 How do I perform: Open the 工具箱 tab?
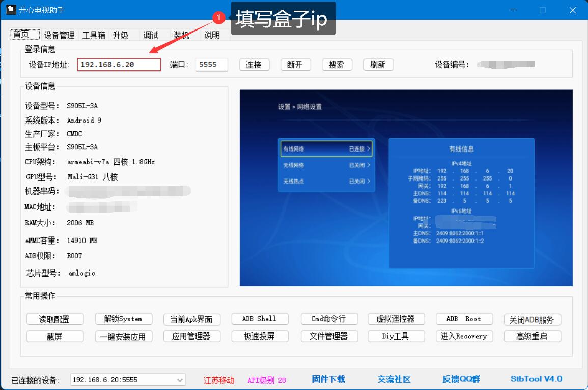click(x=93, y=35)
